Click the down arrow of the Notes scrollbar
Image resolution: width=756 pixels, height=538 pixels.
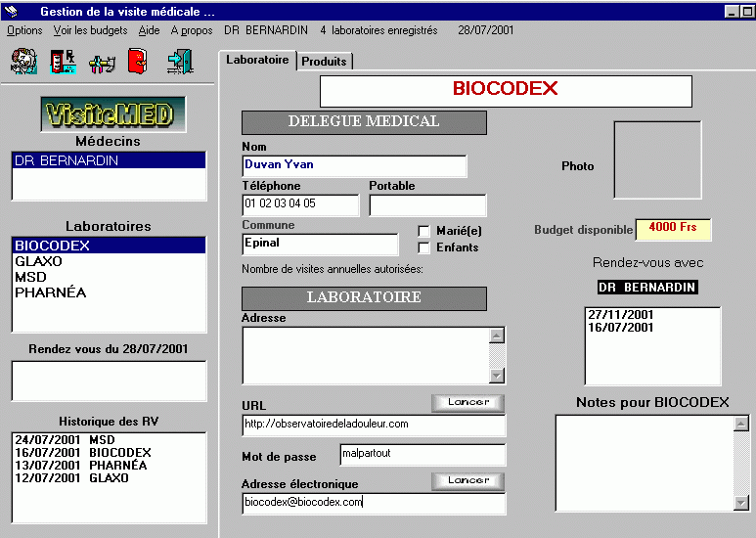(740, 503)
